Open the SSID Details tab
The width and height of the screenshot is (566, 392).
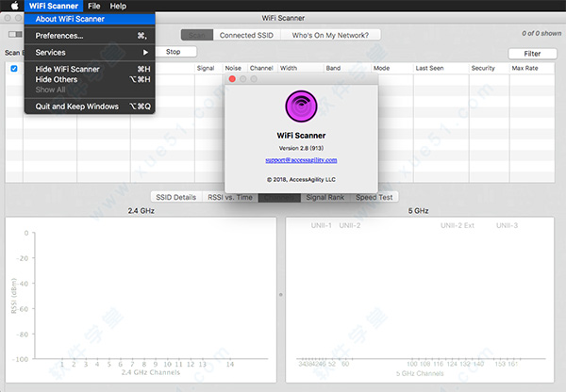click(x=176, y=197)
